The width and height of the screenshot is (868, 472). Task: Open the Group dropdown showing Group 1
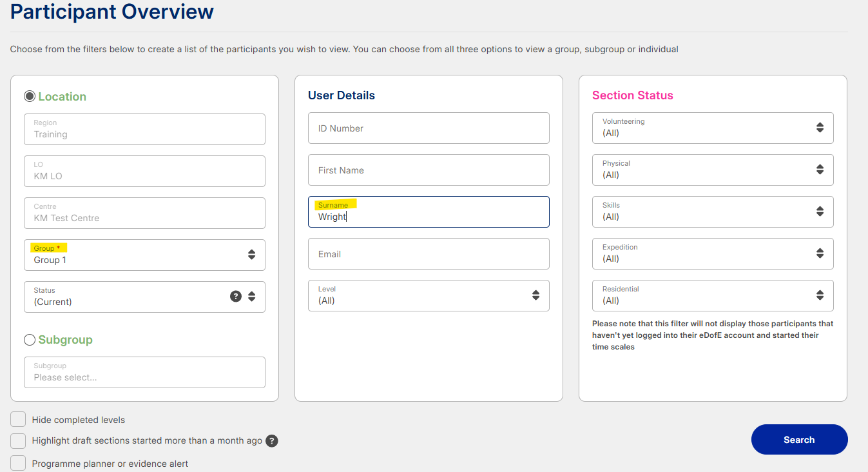coord(144,255)
